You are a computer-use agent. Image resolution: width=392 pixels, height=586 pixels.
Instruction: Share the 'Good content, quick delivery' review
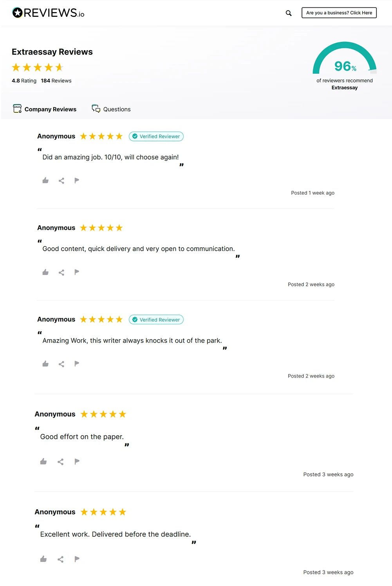click(x=61, y=272)
